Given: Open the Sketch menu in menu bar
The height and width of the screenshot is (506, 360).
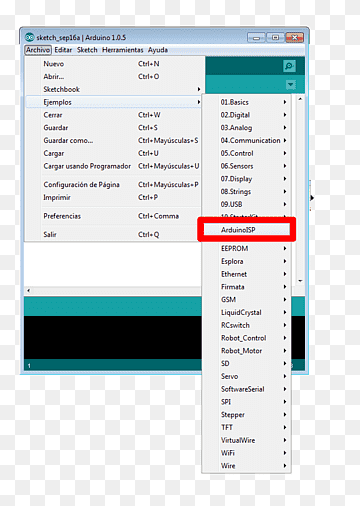Looking at the screenshot, I should click(x=87, y=50).
